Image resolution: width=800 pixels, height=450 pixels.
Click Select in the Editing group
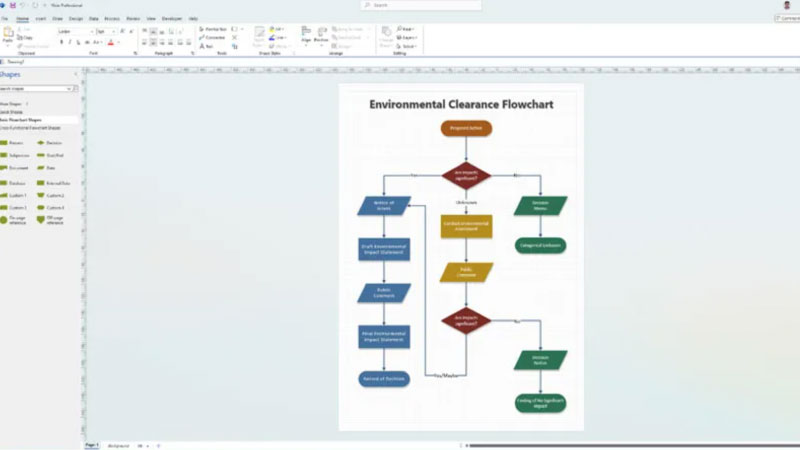pos(407,46)
